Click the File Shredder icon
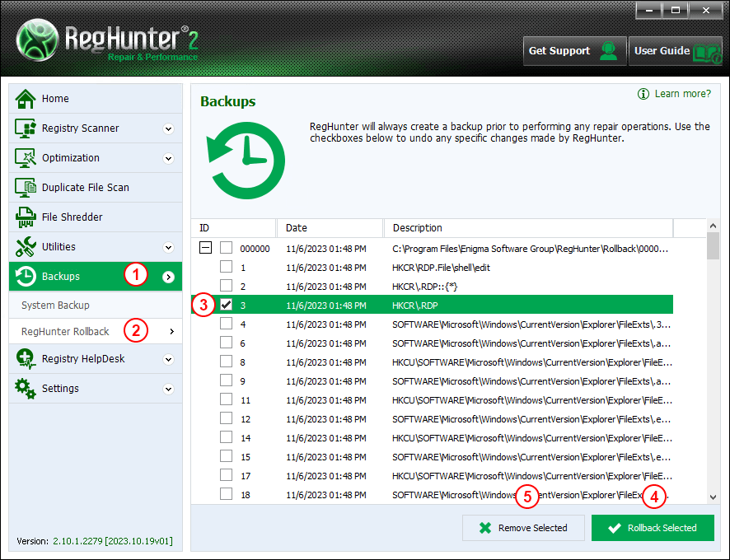Viewport: 730px width, 560px height. 26,217
